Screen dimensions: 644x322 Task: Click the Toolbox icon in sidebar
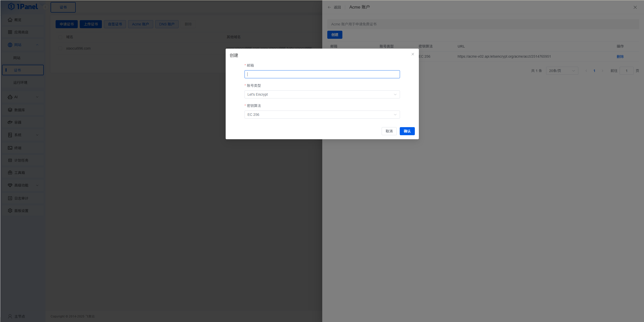coord(10,173)
